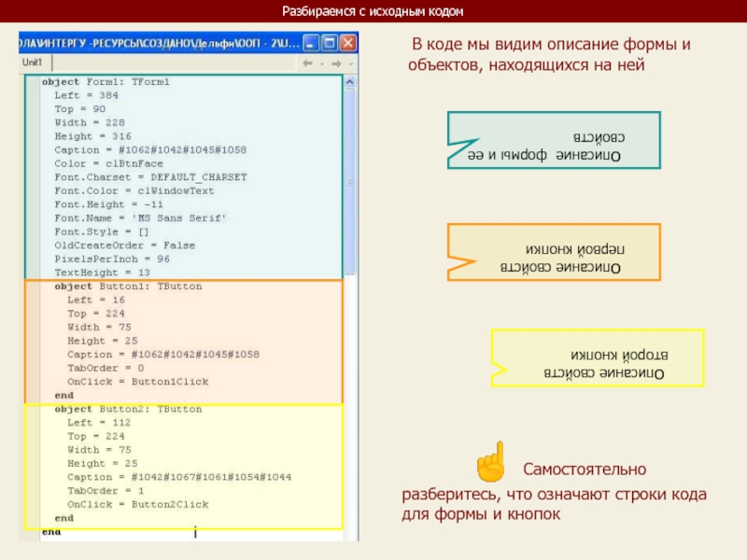The image size is (747, 560).
Task: Click the Form1 Caption property line
Action: [x=150, y=150]
